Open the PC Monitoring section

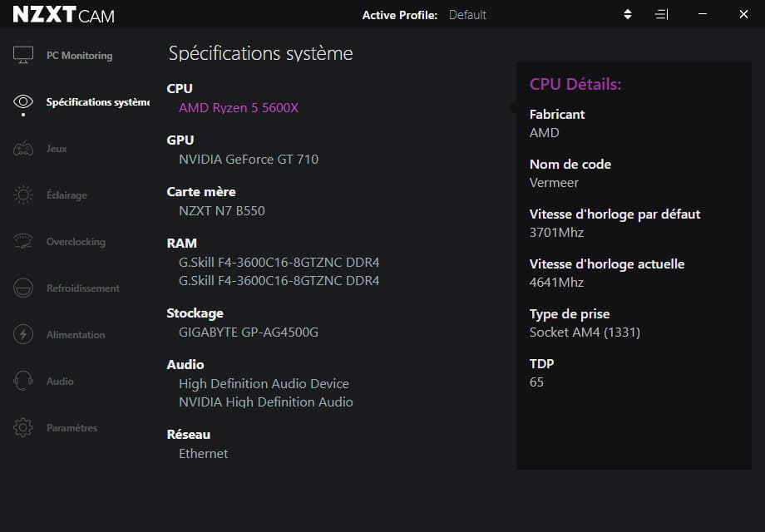tap(80, 56)
